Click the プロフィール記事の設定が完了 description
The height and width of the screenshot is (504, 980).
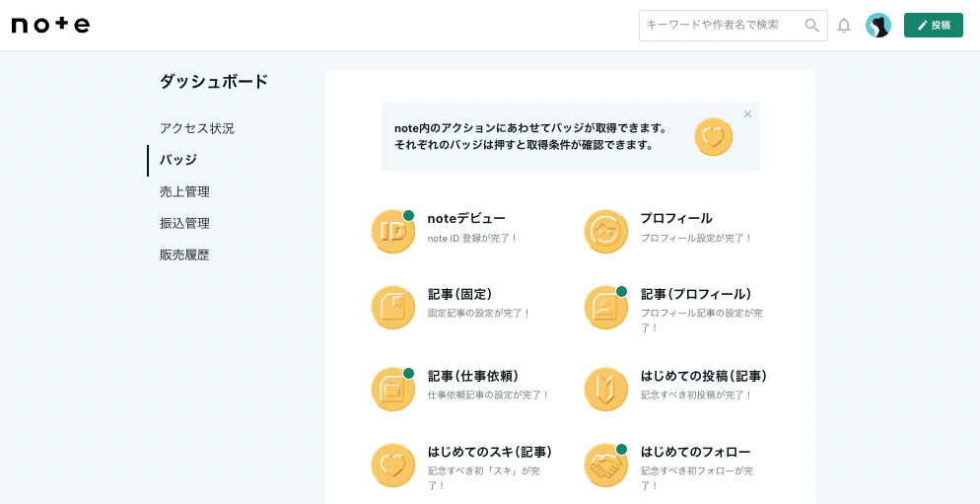pyautogui.click(x=701, y=321)
